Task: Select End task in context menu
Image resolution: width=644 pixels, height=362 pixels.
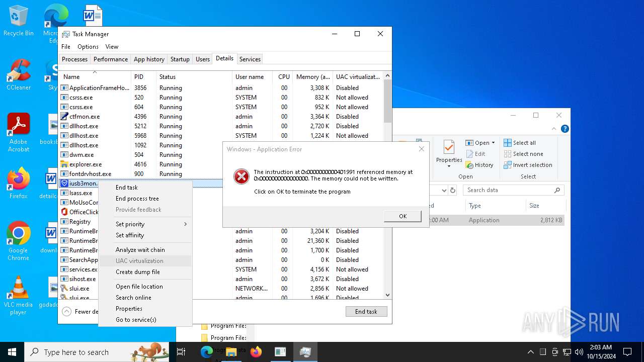Action: [145, 188]
